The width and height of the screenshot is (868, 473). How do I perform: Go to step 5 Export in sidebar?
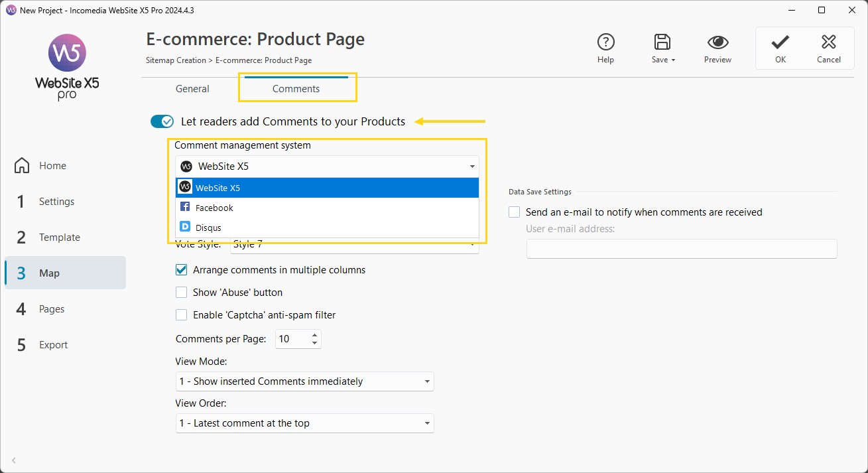65,344
